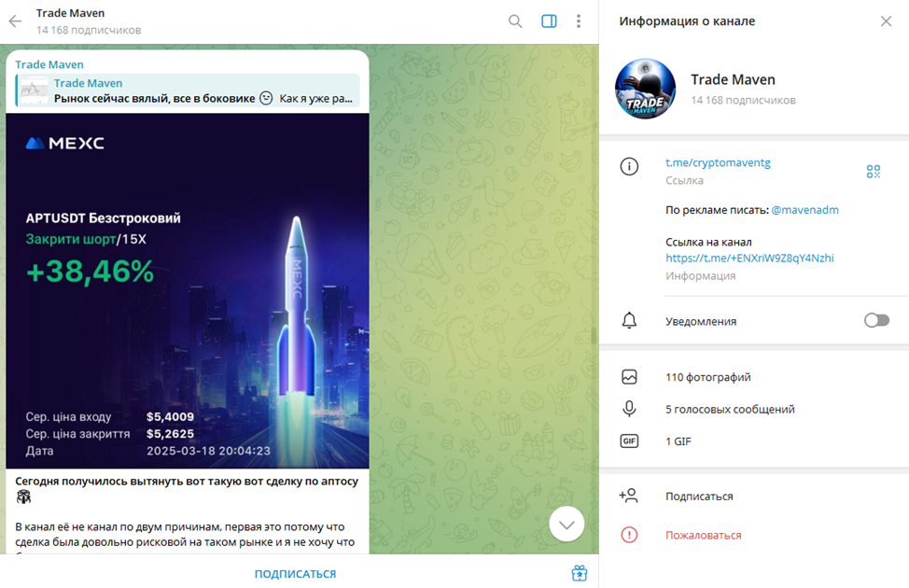This screenshot has height=588, width=909.
Task: Open the quoted reply Рынок сейчас вялый
Action: click(188, 91)
